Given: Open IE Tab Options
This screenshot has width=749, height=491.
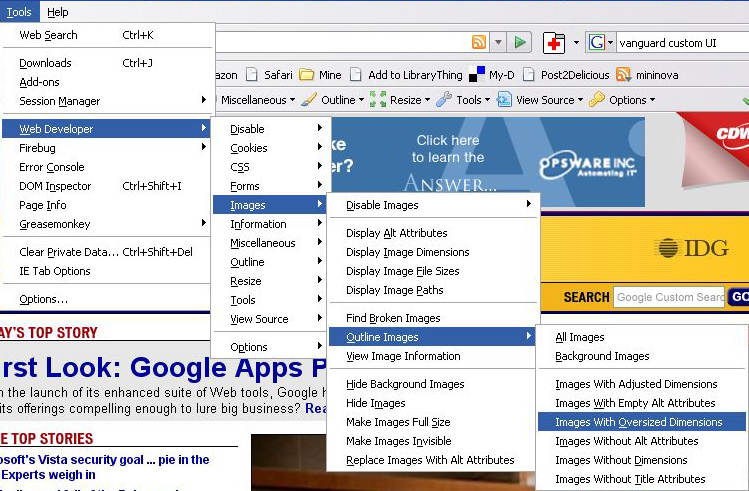Looking at the screenshot, I should (107, 271).
